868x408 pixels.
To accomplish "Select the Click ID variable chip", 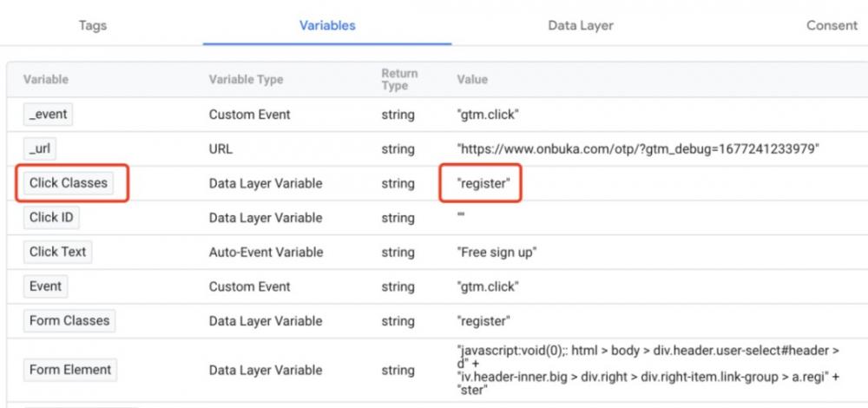I will (51, 218).
